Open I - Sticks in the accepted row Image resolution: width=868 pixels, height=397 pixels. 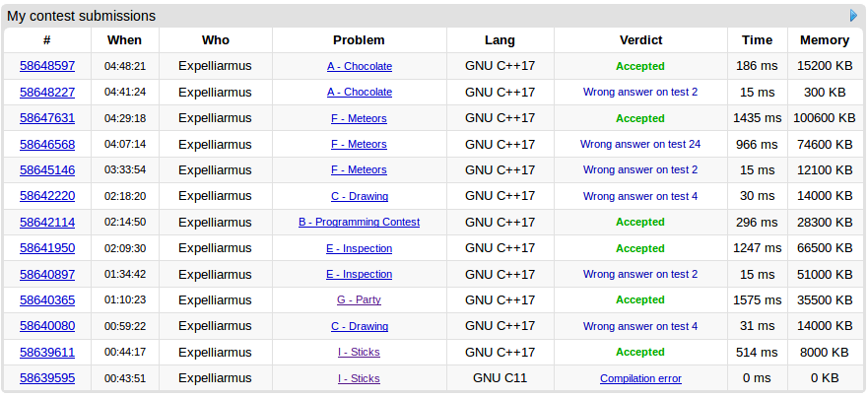[359, 353]
